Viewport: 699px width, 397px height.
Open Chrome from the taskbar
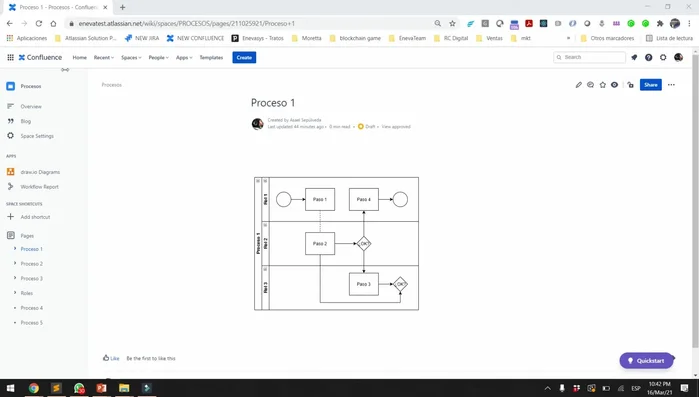(x=34, y=388)
